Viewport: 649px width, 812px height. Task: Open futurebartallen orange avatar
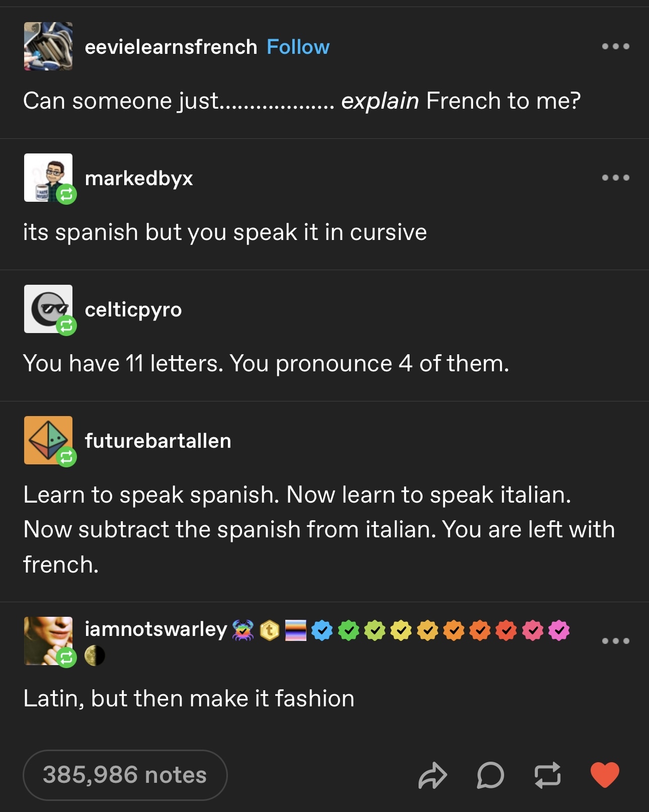coord(48,440)
